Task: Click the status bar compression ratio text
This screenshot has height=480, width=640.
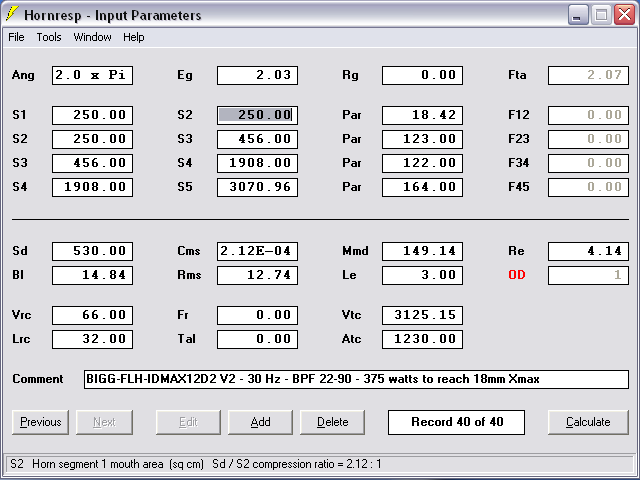Action: point(297,464)
